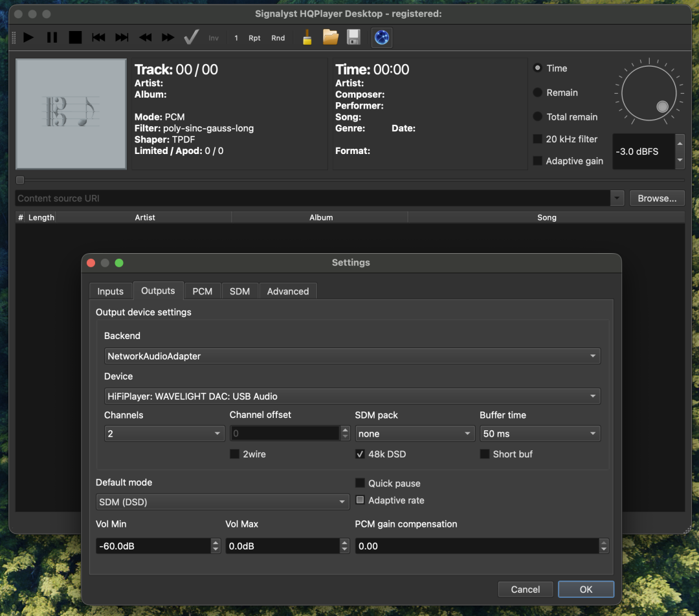The width and height of the screenshot is (699, 616).
Task: Clear playlist with the brush icon
Action: (x=307, y=37)
